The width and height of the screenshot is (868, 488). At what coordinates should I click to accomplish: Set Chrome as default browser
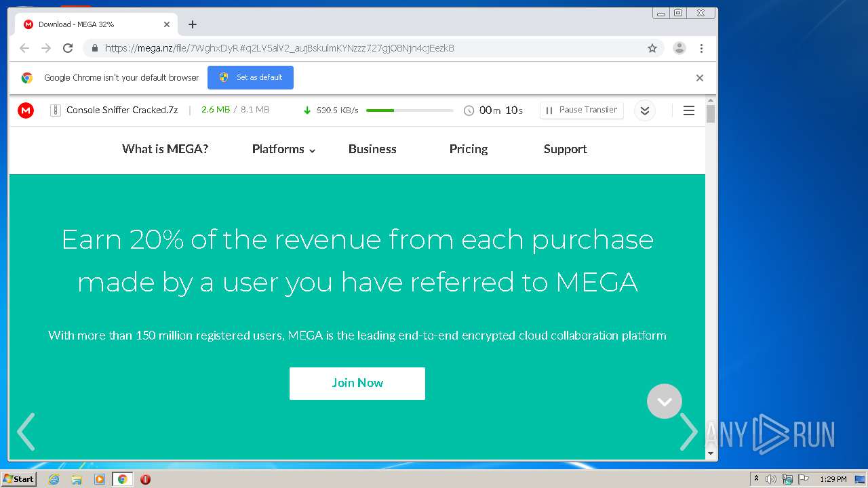pos(250,77)
